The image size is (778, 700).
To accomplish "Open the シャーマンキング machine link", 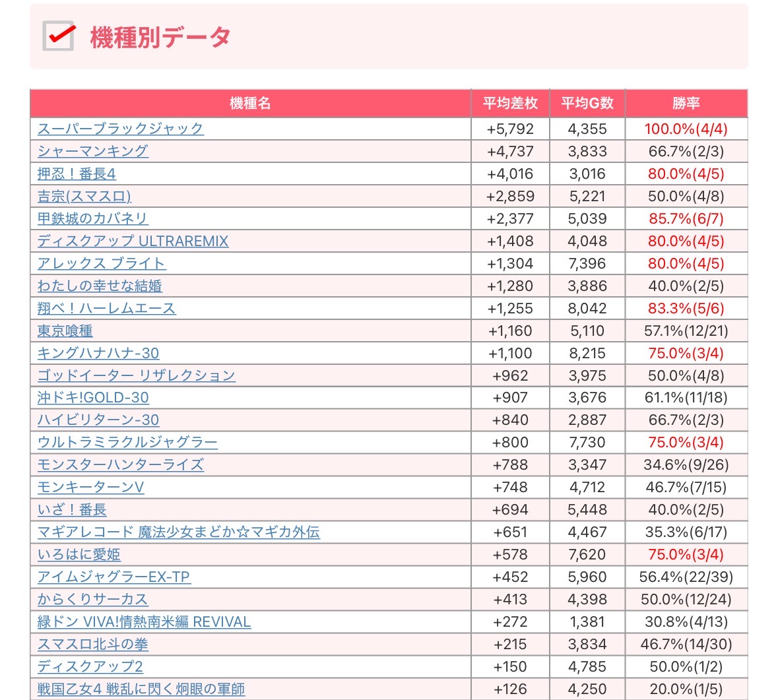I will tap(93, 151).
